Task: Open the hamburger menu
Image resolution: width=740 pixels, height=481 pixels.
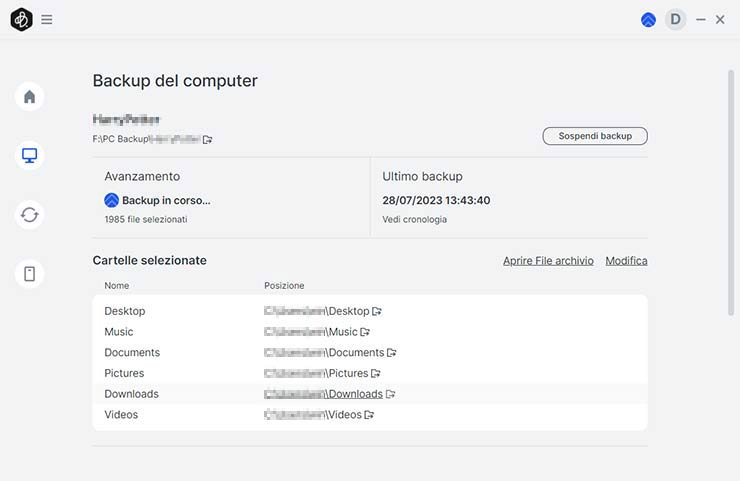Action: pyautogui.click(x=47, y=19)
